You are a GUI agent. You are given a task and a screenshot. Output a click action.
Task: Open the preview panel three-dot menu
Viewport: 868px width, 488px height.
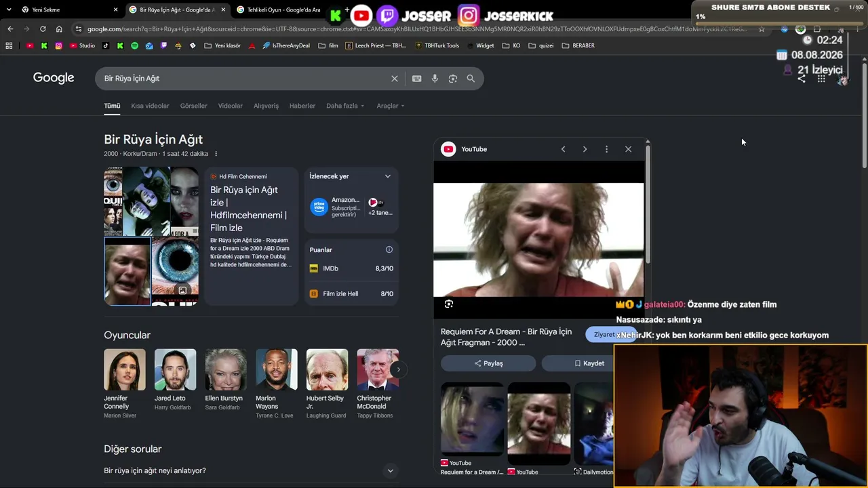click(606, 149)
